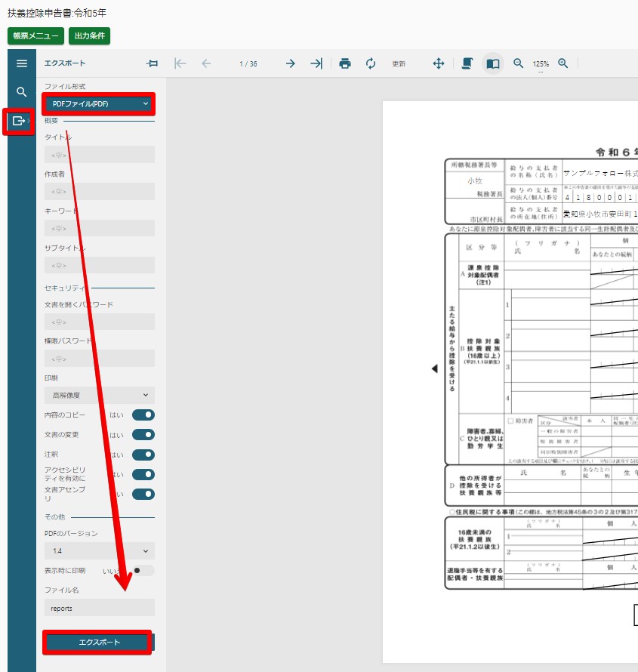This screenshot has height=672, width=638.
Task: Click the page number field 1 / 36
Action: point(248,64)
